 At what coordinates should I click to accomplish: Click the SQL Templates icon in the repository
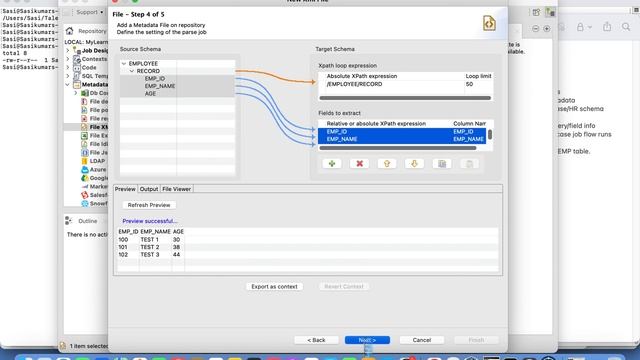[x=77, y=76]
